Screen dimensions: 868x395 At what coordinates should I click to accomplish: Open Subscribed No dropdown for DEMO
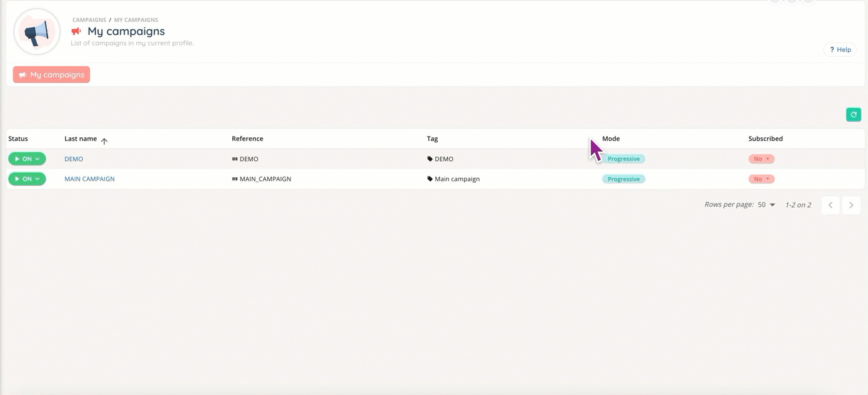[x=761, y=159]
